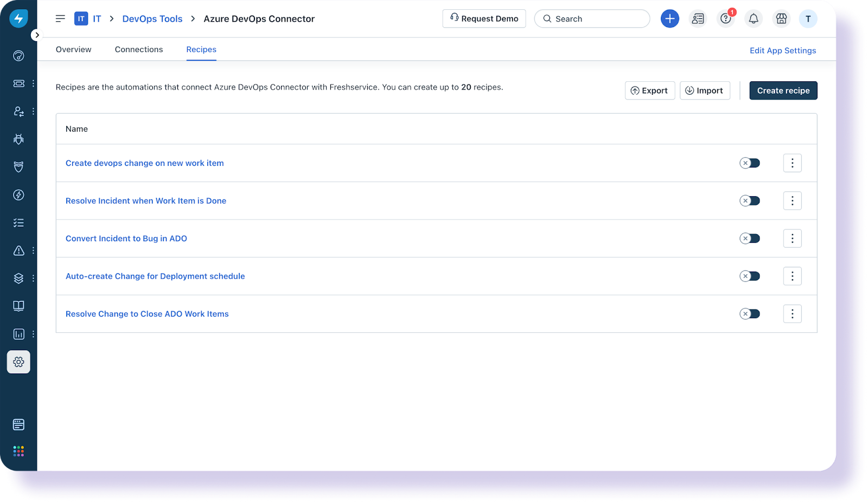Open the Tickets icon in sidebar
The width and height of the screenshot is (868, 503).
[18, 83]
